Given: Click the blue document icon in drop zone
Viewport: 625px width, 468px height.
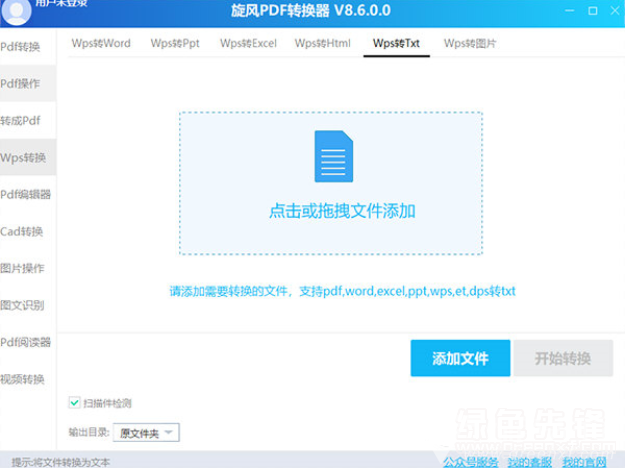Looking at the screenshot, I should 334,156.
